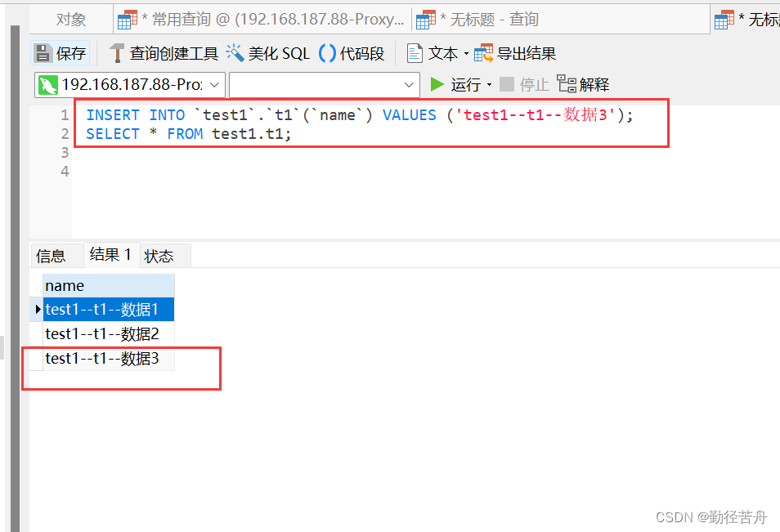
Task: Open the query builder hammer icon
Action: click(x=117, y=53)
